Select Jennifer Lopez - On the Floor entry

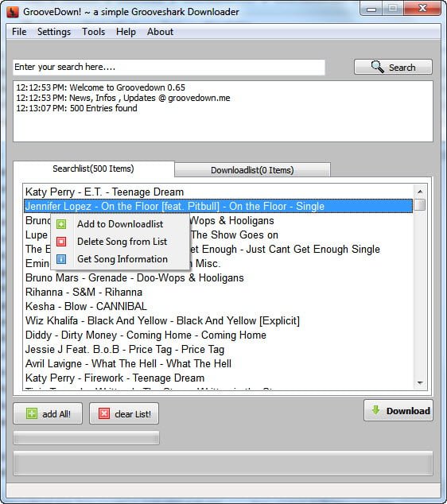[x=219, y=206]
